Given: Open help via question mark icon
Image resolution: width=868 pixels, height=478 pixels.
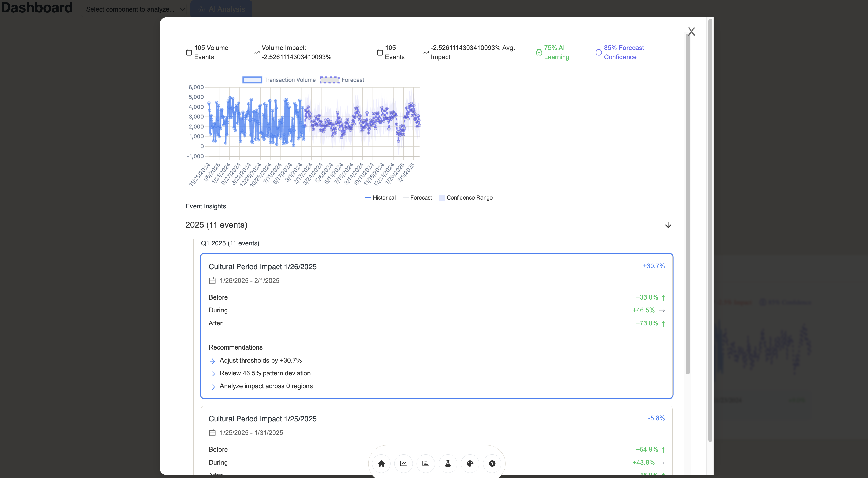Looking at the screenshot, I should pyautogui.click(x=492, y=464).
